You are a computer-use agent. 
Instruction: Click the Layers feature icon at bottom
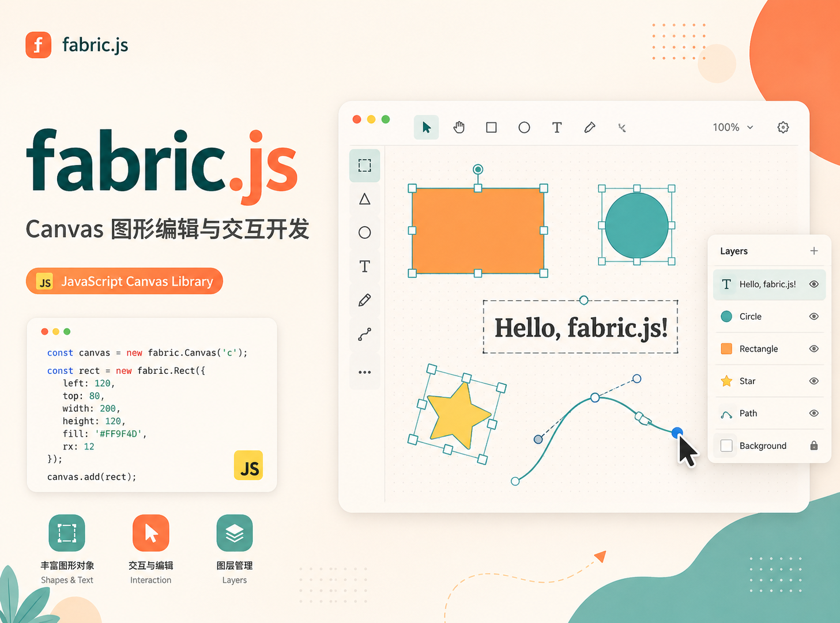235,533
